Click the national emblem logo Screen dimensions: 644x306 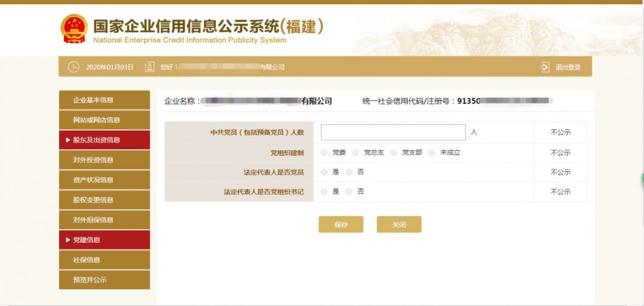pyautogui.click(x=75, y=29)
